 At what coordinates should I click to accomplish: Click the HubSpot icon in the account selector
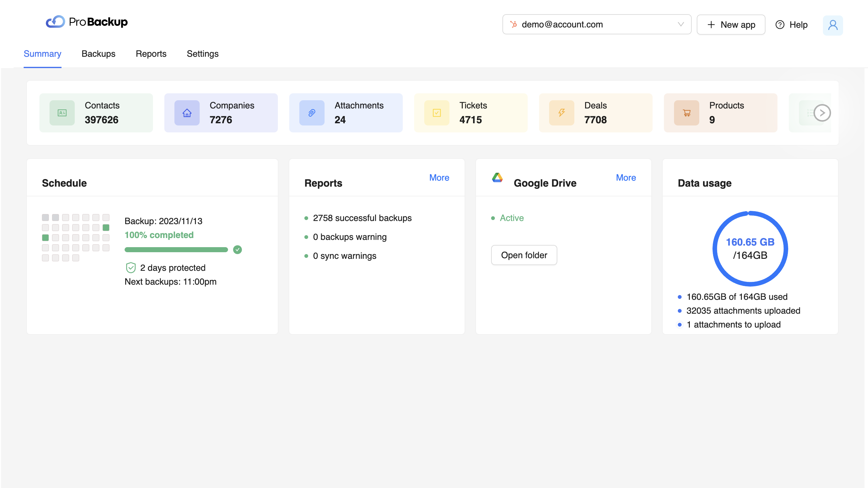pos(514,24)
